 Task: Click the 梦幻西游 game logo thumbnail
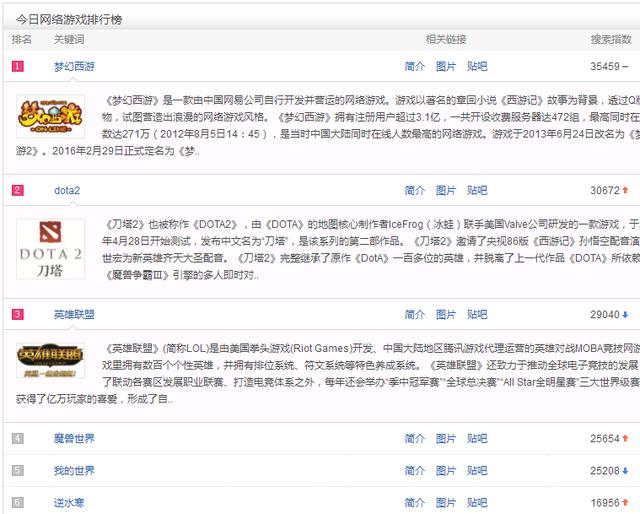pos(51,116)
